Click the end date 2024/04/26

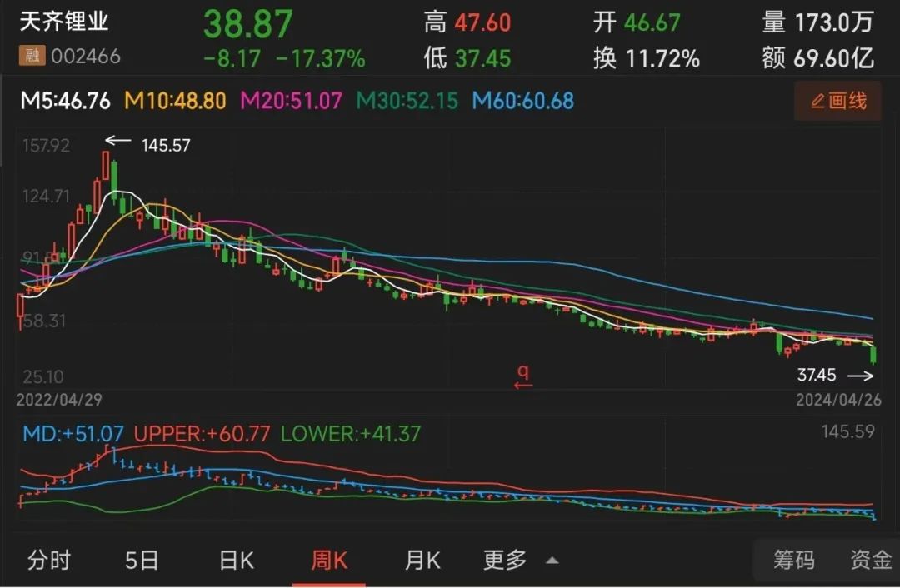[x=838, y=400]
